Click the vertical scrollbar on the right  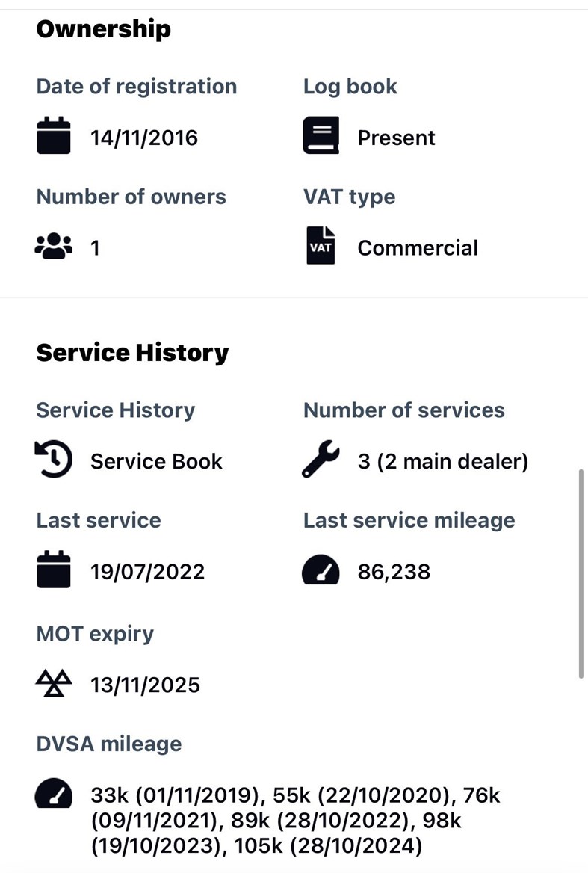[x=581, y=573]
